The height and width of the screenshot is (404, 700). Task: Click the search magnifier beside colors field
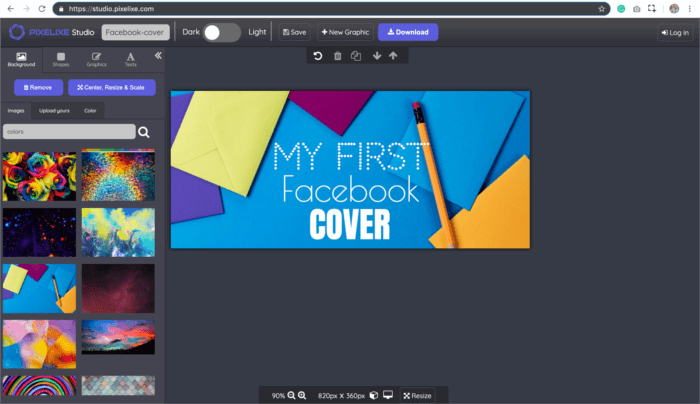[145, 132]
